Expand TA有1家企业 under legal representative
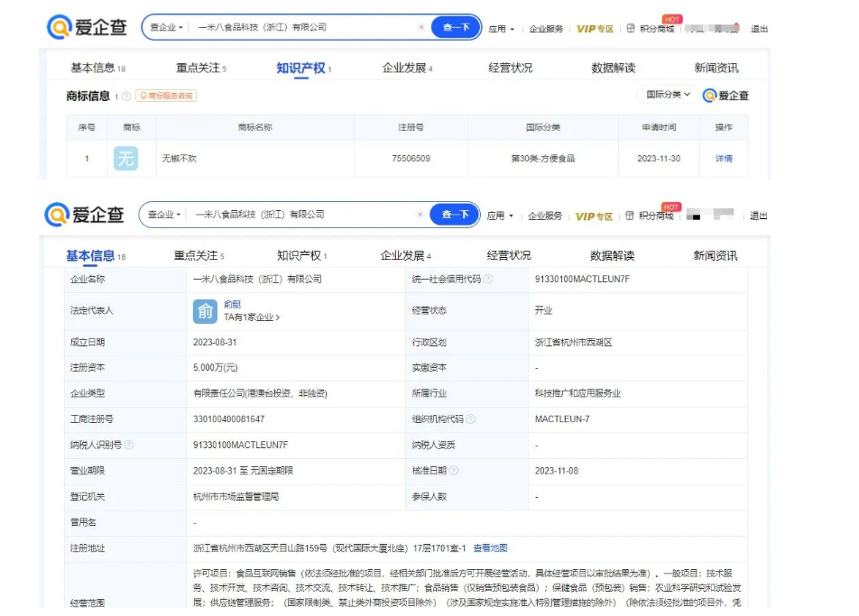859x616 pixels. coord(252,317)
